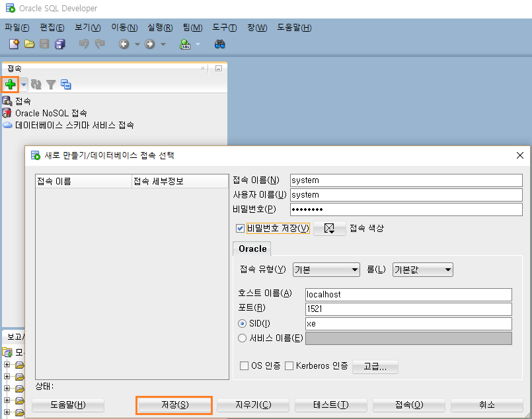This screenshot has width=532, height=419.
Task: Open file using the folder toolbar icon
Action: coord(30,44)
